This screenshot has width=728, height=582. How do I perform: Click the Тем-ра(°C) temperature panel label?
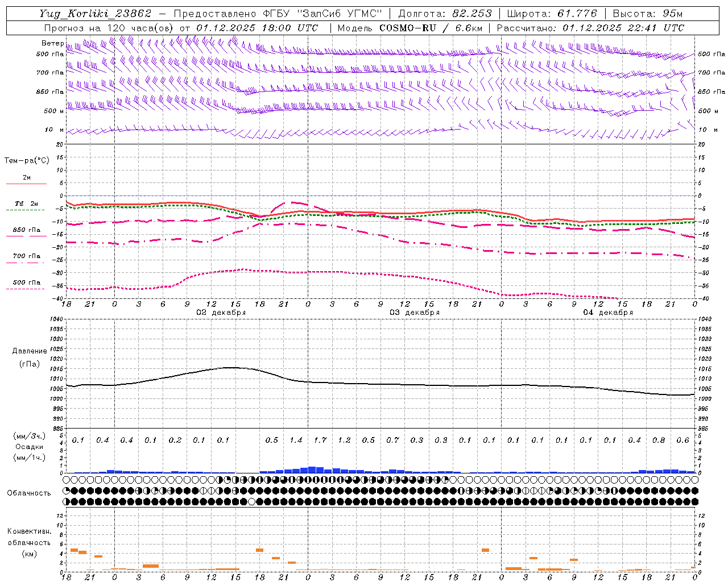(x=27, y=161)
